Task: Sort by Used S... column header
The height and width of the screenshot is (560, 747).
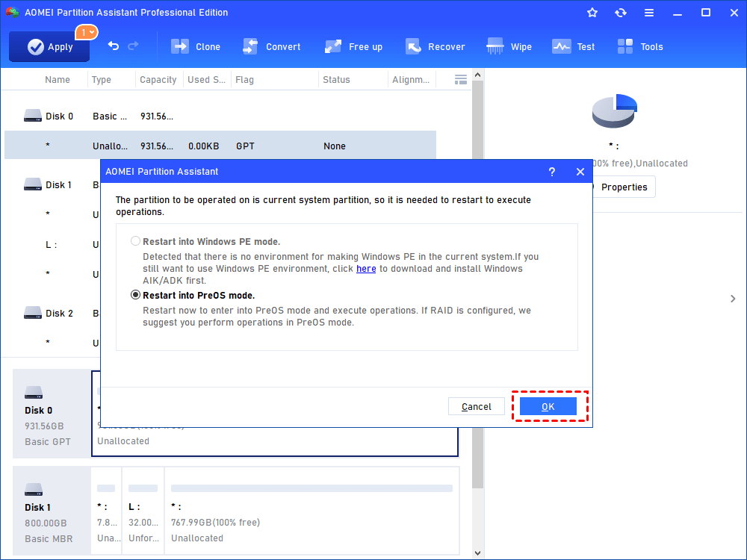Action: pos(206,80)
